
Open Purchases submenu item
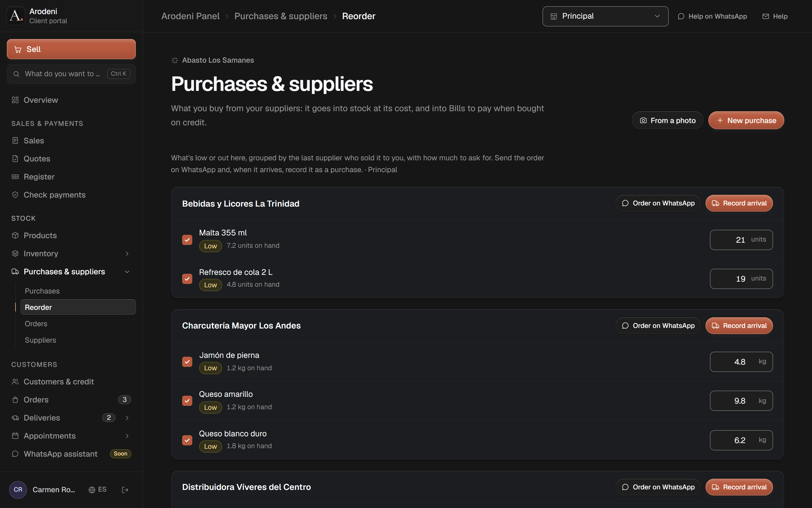coord(78,291)
